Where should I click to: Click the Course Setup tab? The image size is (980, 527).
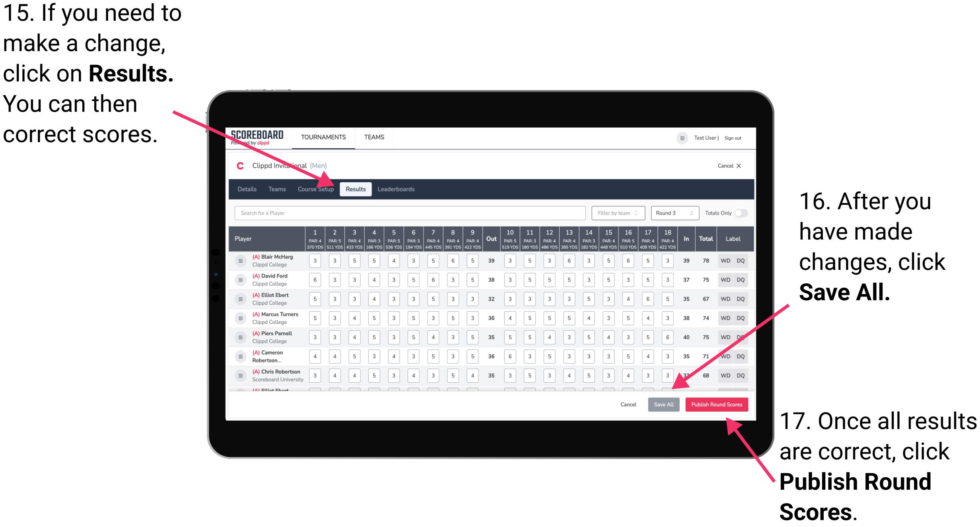click(316, 189)
